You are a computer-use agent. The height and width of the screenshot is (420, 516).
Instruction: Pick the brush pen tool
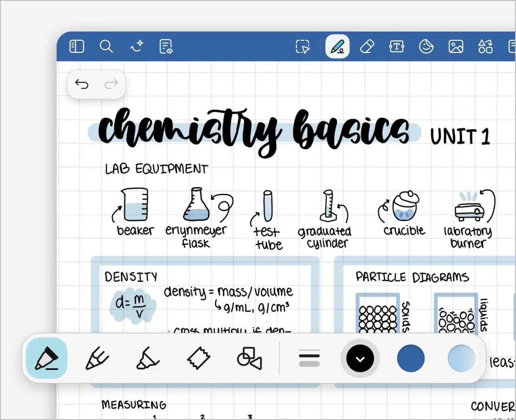pos(97,358)
